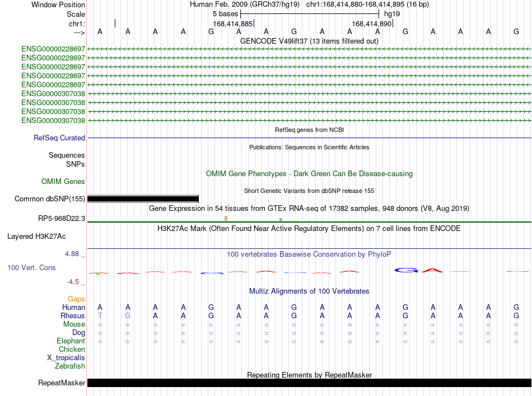Select the Scale track label
This screenshot has height=396, width=532.
(x=76, y=14)
